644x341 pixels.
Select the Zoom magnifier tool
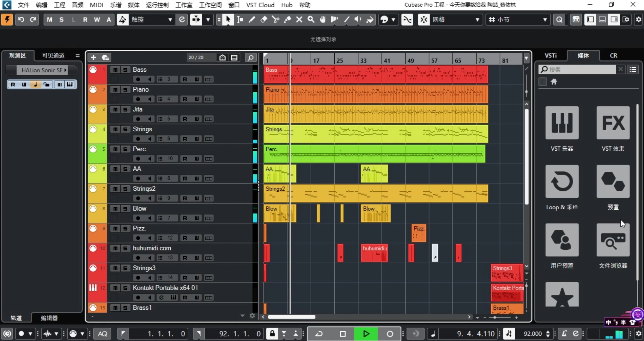[311, 20]
